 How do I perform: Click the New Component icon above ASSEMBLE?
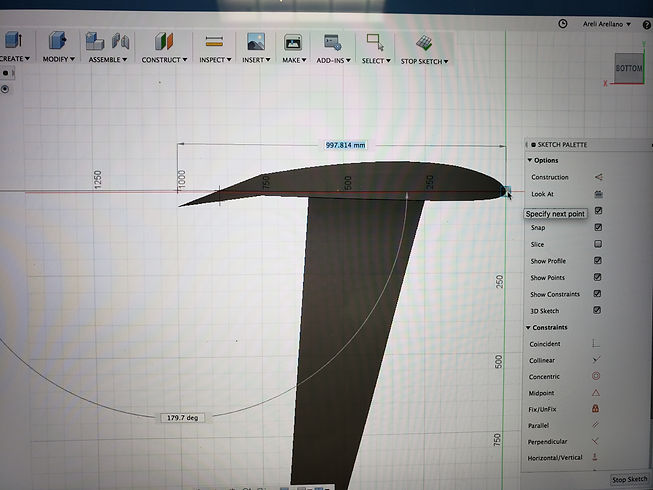pyautogui.click(x=95, y=41)
